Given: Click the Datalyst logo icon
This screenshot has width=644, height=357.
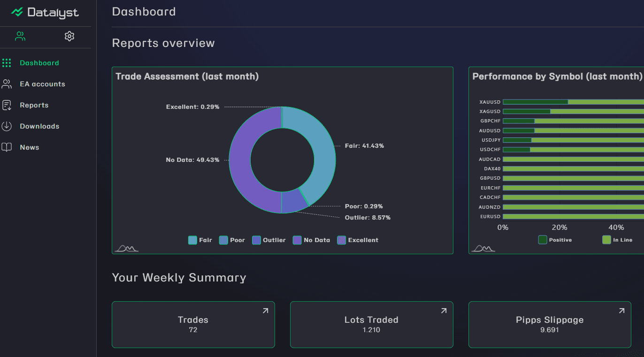Looking at the screenshot, I should [17, 13].
